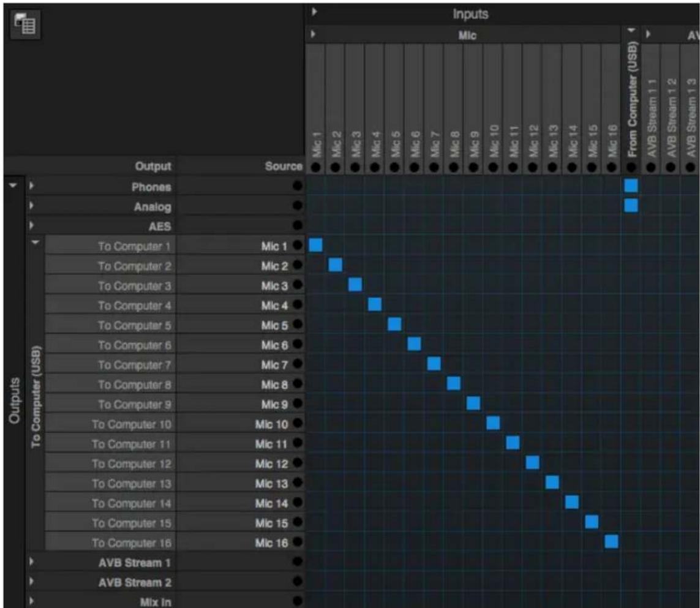The width and height of the screenshot is (700, 608).
Task: Collapse the Outputs section triangle
Action: point(13,186)
